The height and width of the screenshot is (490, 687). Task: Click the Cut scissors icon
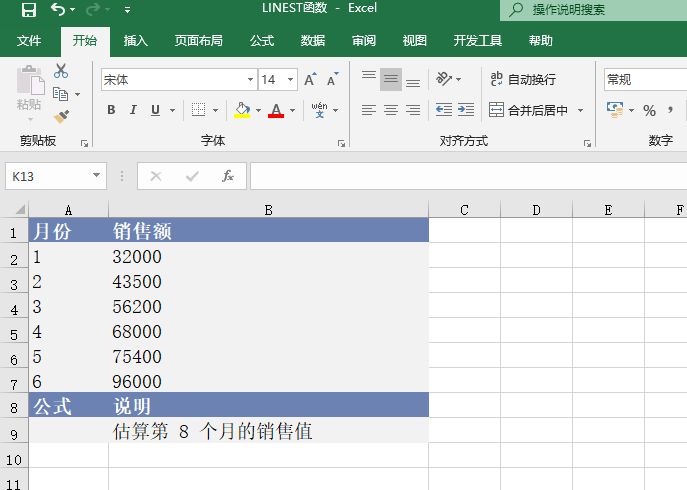[61, 71]
